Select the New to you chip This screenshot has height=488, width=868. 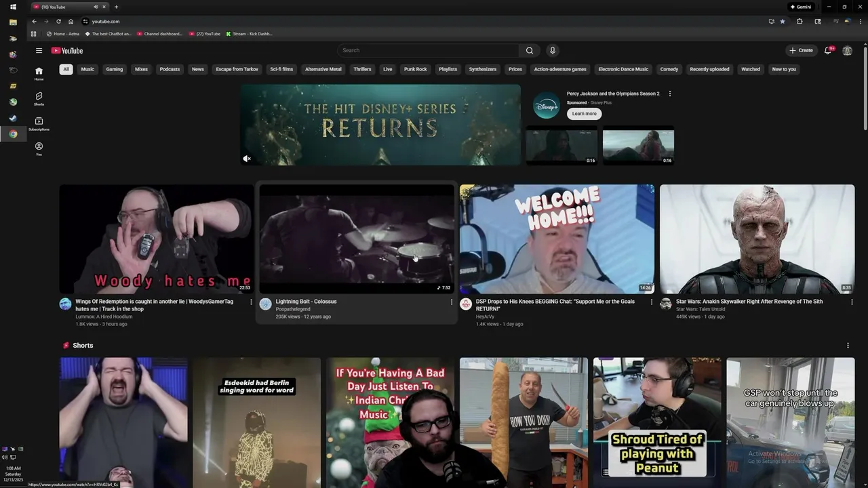784,69
